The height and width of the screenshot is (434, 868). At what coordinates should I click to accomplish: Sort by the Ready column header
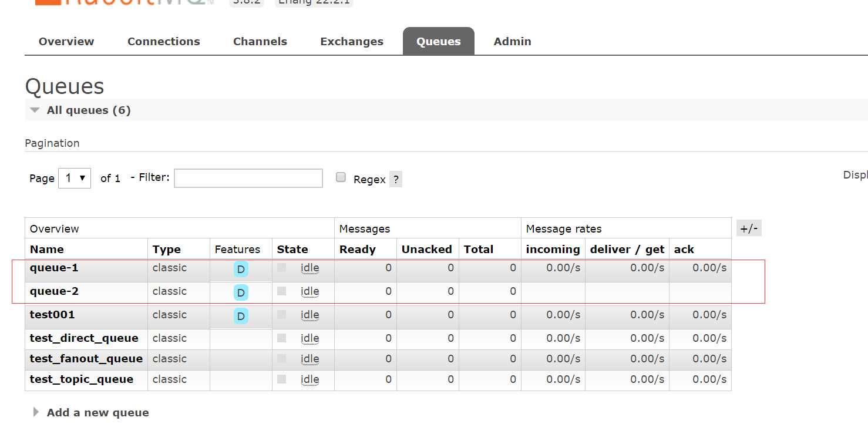(x=358, y=249)
